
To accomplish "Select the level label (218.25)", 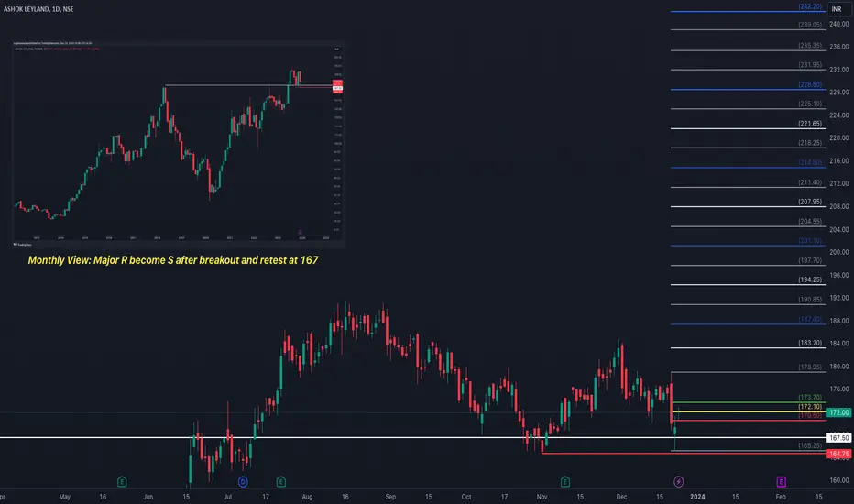I will click(x=810, y=143).
